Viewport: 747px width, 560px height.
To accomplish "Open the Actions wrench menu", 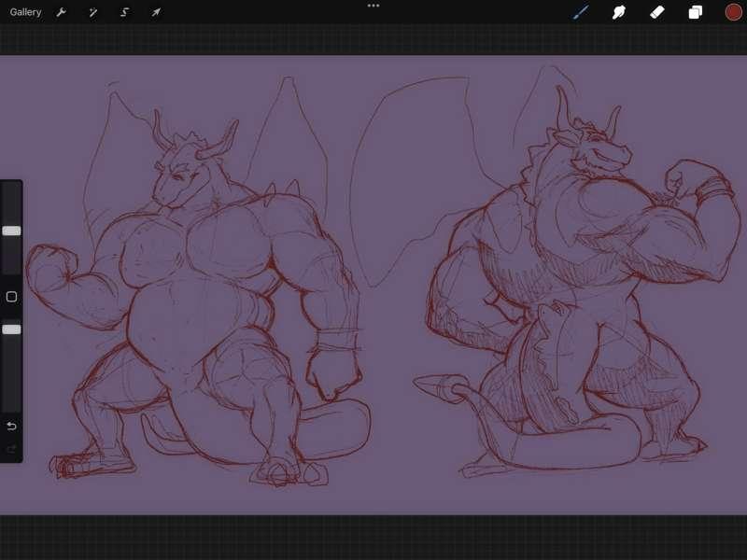I will (61, 12).
